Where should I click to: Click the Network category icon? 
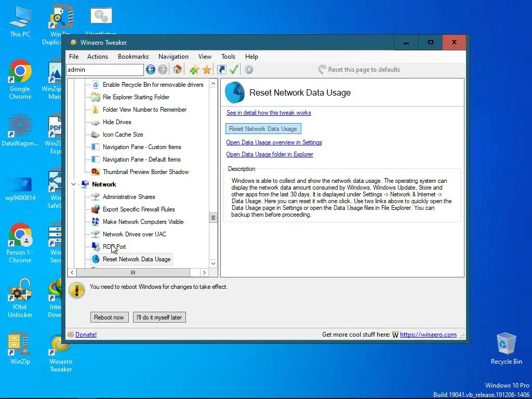[85, 184]
